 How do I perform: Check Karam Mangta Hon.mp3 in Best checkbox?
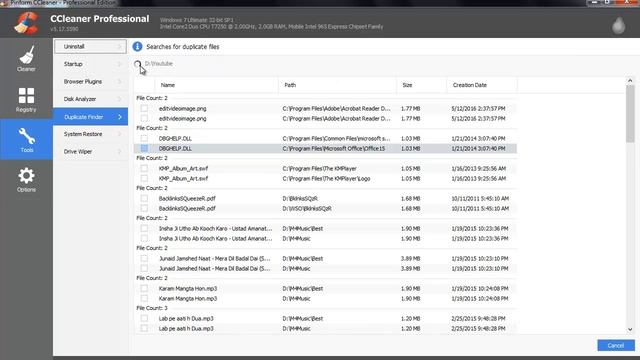tap(144, 289)
